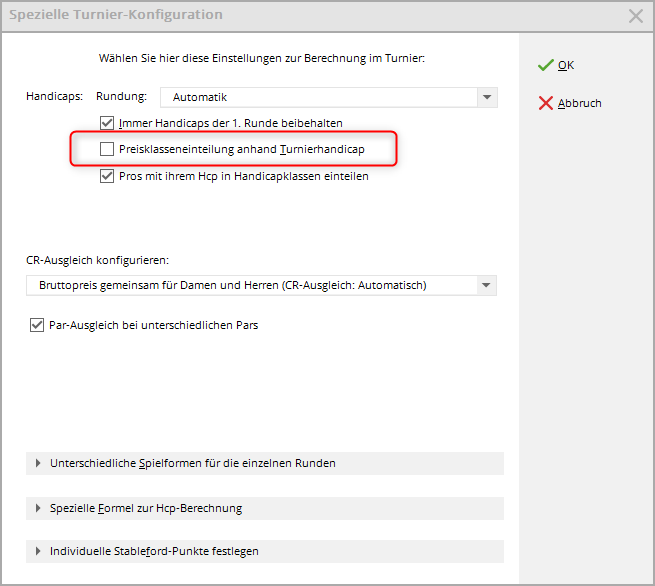
Task: Click the triangle icon before Individuelle Stableford-Punkte
Action: (x=39, y=551)
